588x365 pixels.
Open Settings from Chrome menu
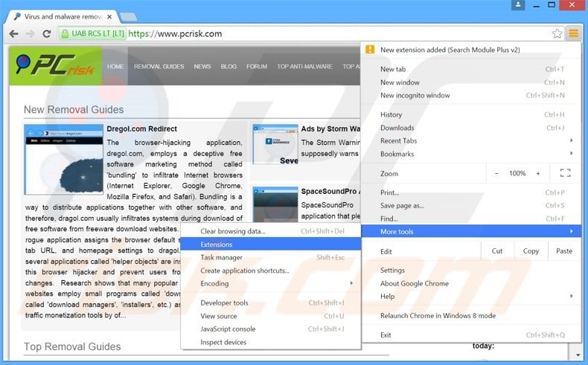pos(472,270)
